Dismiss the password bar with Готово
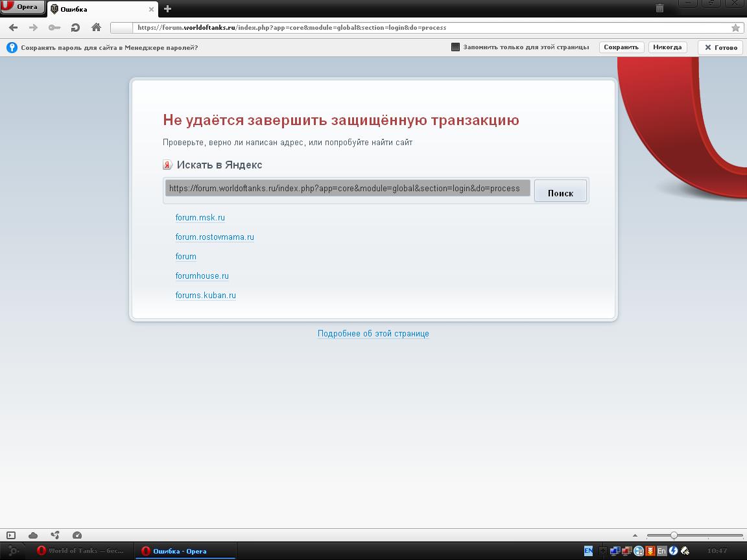Viewport: 747px width, 560px height. coord(721,47)
